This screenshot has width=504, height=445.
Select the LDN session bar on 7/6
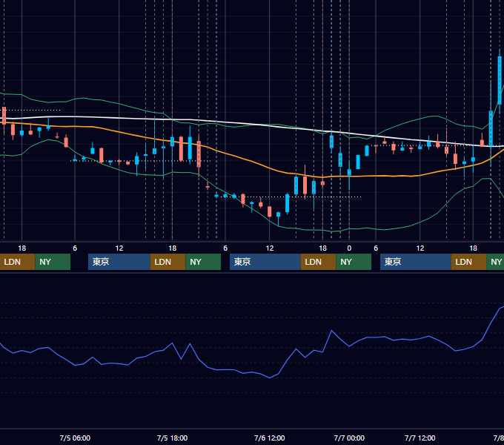point(318,262)
